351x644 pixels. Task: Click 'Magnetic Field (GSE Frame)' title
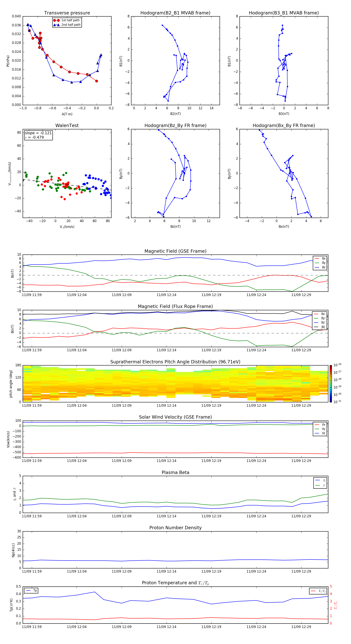(x=175, y=251)
